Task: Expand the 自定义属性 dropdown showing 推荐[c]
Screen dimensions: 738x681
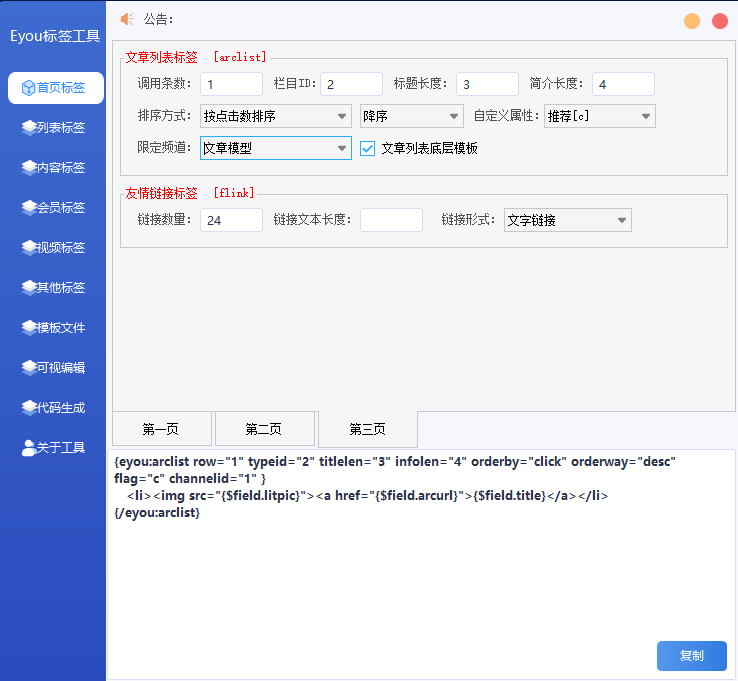Action: pos(600,116)
